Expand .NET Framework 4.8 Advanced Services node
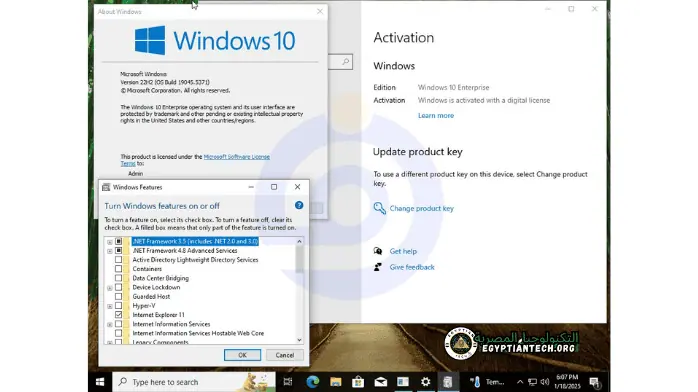The width and height of the screenshot is (698, 392). [110, 251]
